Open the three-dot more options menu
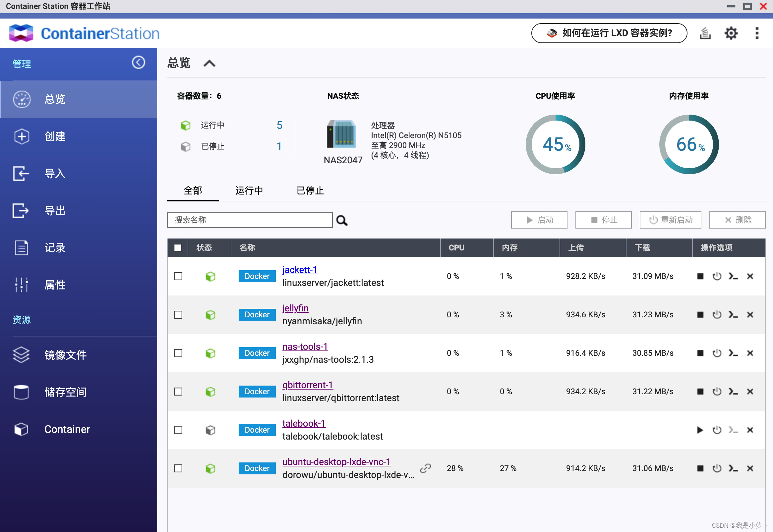This screenshot has width=773, height=532. coord(757,33)
